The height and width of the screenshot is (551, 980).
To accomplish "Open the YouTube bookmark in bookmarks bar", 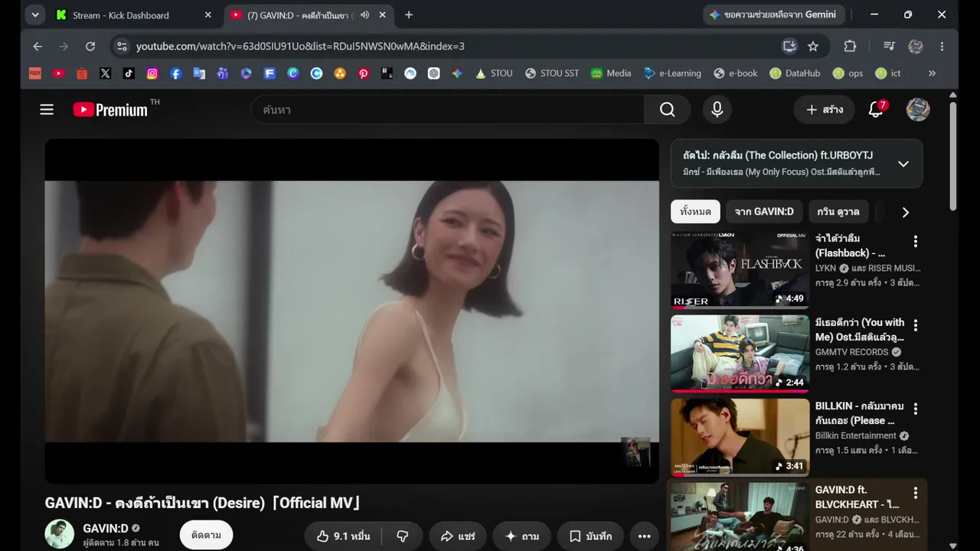I will (59, 73).
